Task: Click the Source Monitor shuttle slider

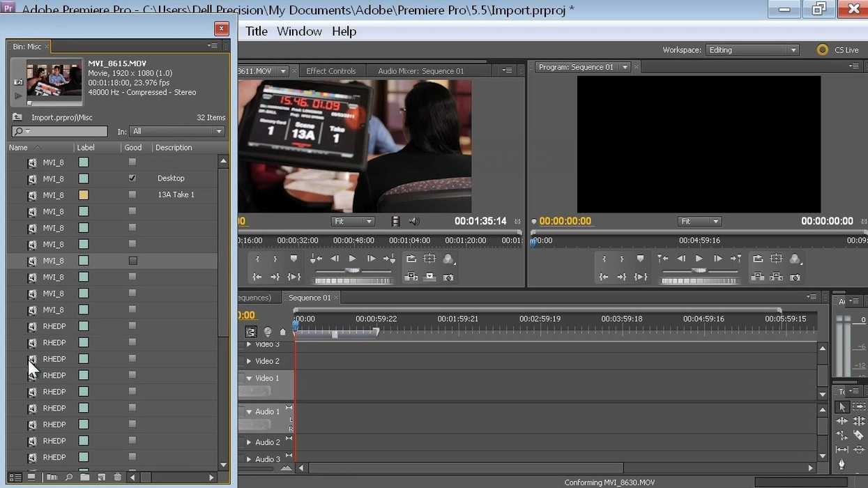Action: click(353, 270)
